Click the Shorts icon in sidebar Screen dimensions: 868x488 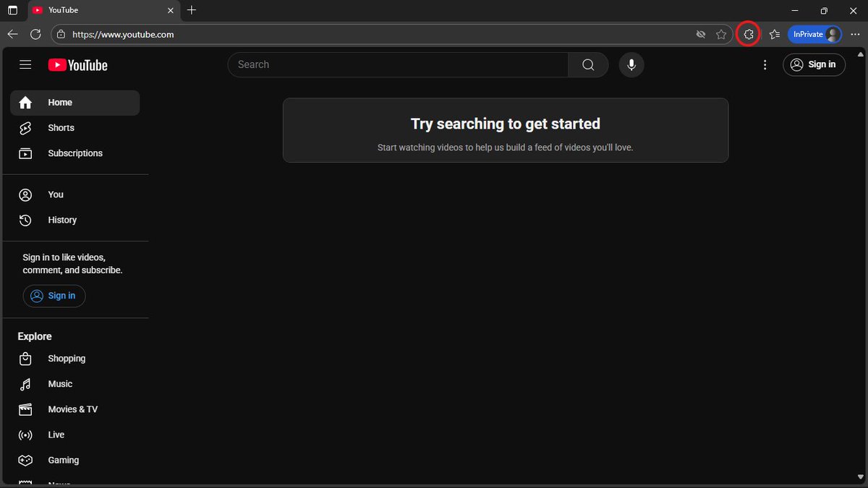tap(25, 128)
